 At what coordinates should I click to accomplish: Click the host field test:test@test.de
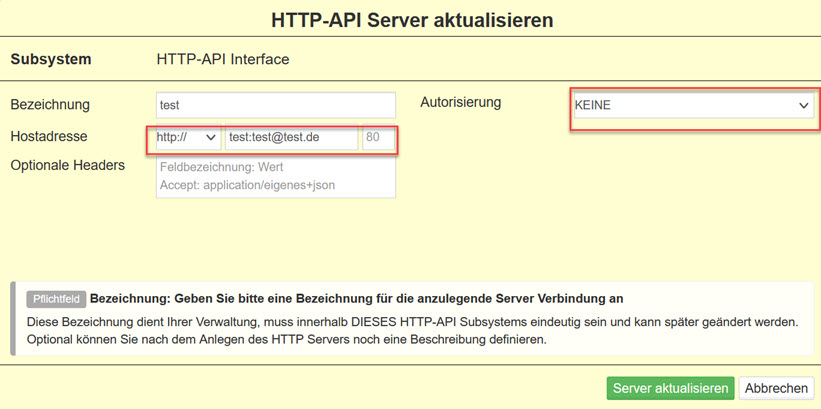click(292, 137)
